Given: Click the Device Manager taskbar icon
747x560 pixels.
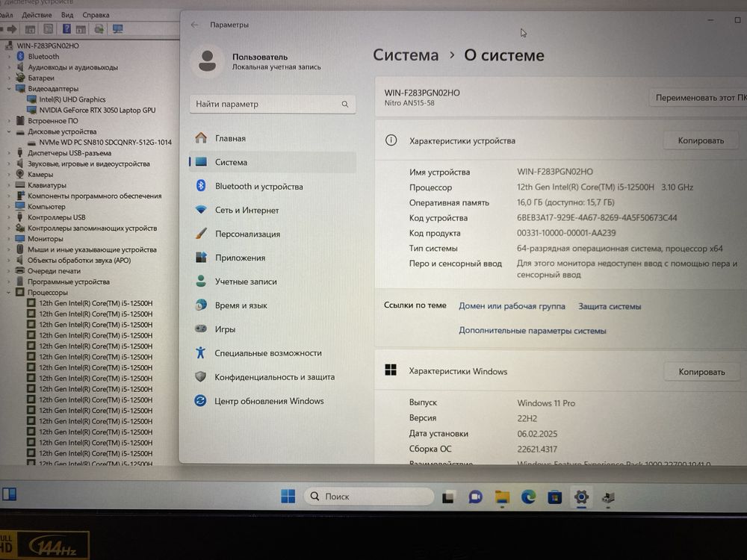Looking at the screenshot, I should 608,498.
